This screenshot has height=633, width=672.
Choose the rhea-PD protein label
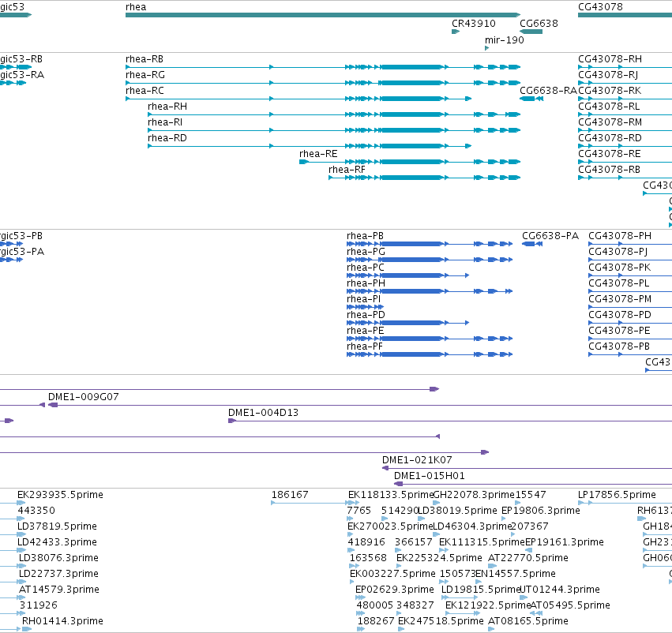pos(366,315)
